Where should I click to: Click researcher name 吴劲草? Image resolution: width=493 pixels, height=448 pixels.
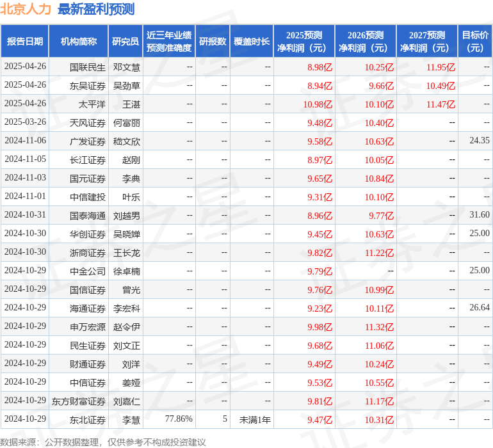pos(126,86)
